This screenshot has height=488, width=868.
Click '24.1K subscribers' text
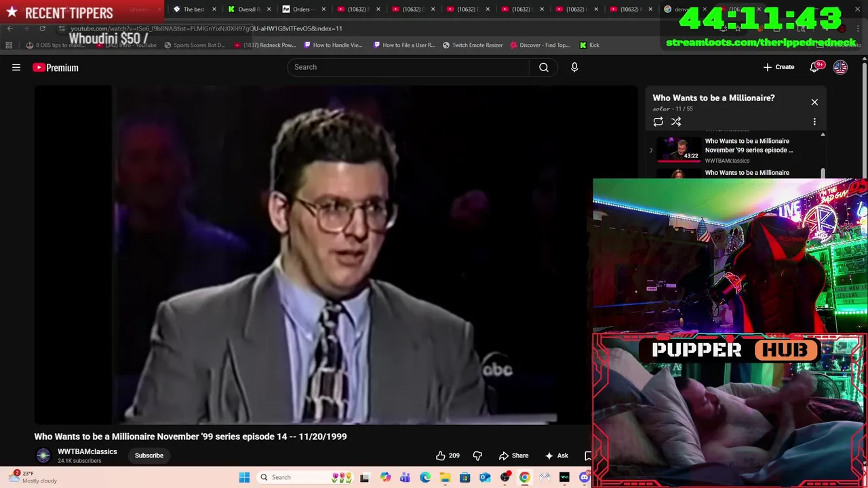click(79, 461)
